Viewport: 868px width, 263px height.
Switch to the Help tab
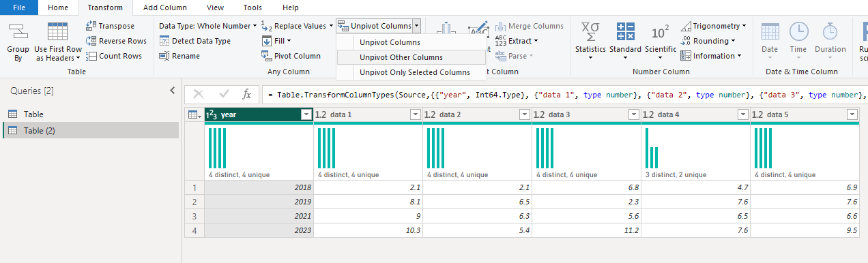[x=291, y=7]
